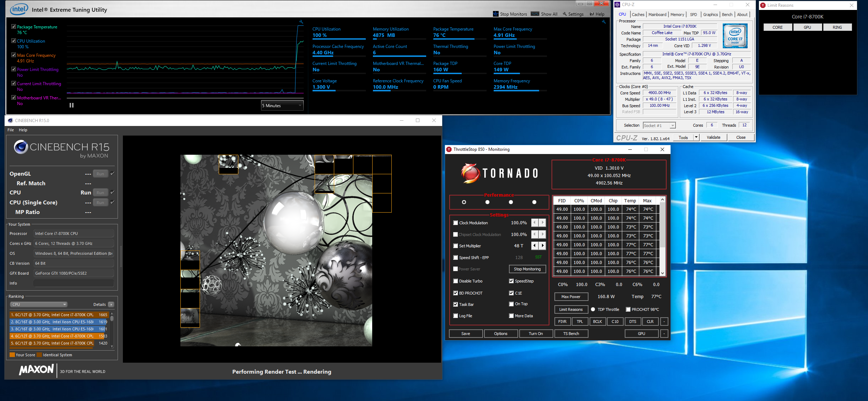This screenshot has height=401, width=868.
Task: Open XTU Help question icon
Action: point(592,14)
